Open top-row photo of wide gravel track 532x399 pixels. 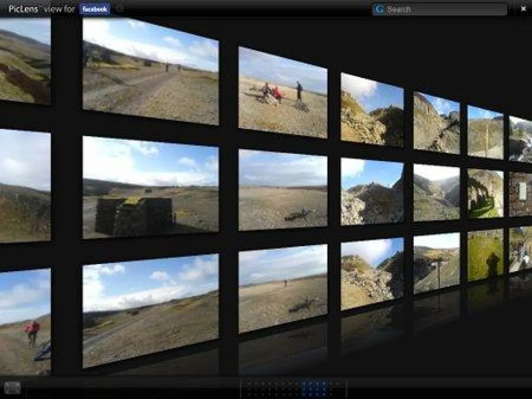pyautogui.click(x=150, y=71)
